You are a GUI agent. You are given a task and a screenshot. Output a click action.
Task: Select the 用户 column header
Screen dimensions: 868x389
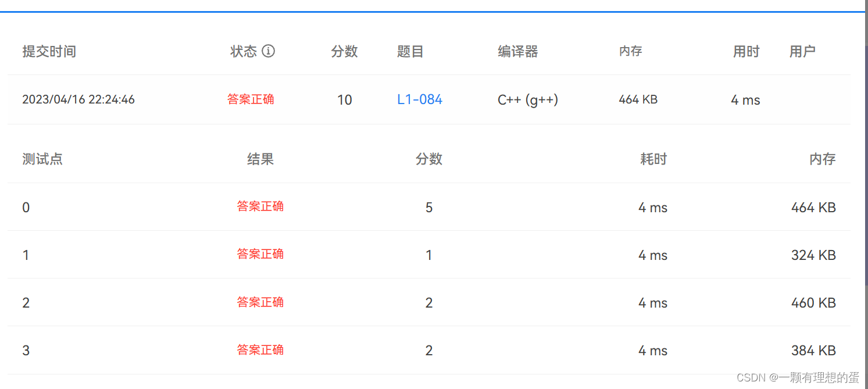click(802, 51)
